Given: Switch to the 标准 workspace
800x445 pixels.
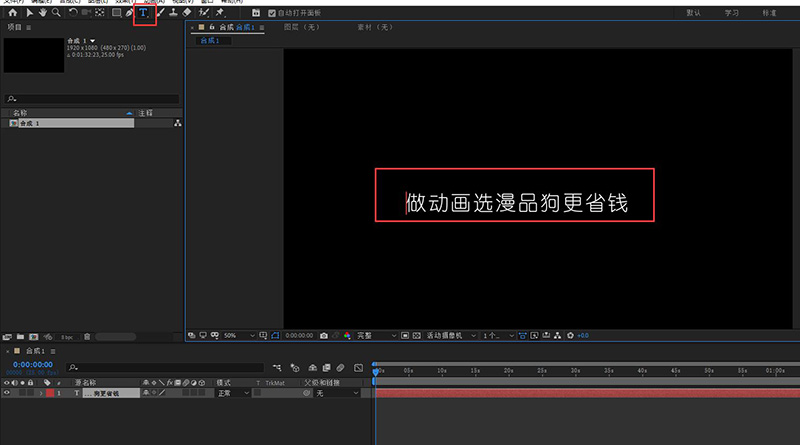Looking at the screenshot, I should (769, 13).
